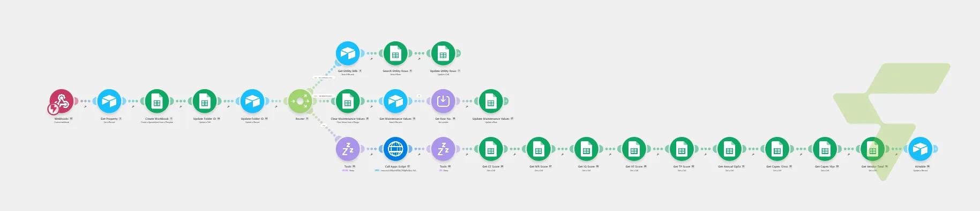Open the Get Maintenance Values module
Screen dimensions: 980x211
(395, 101)
